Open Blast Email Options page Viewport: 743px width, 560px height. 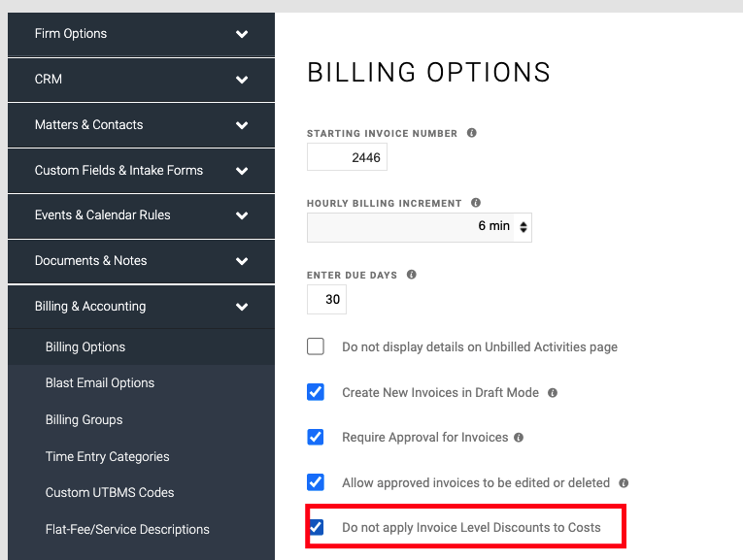(100, 383)
